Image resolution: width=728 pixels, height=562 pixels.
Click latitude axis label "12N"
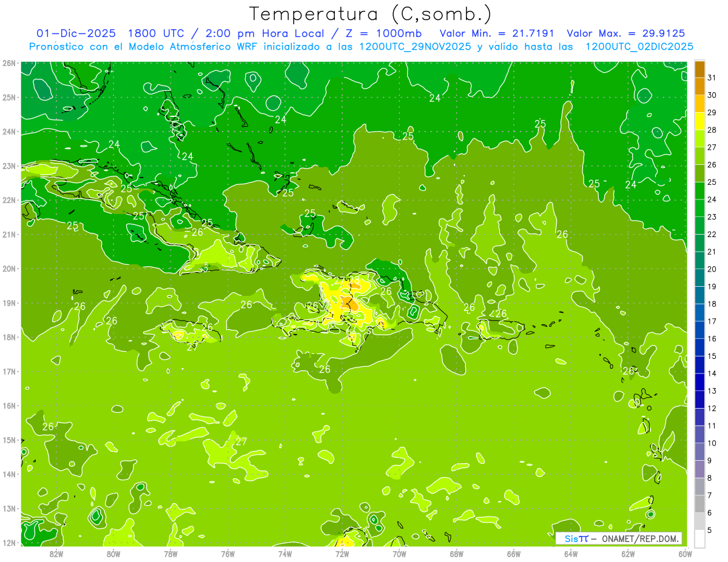[x=9, y=543]
